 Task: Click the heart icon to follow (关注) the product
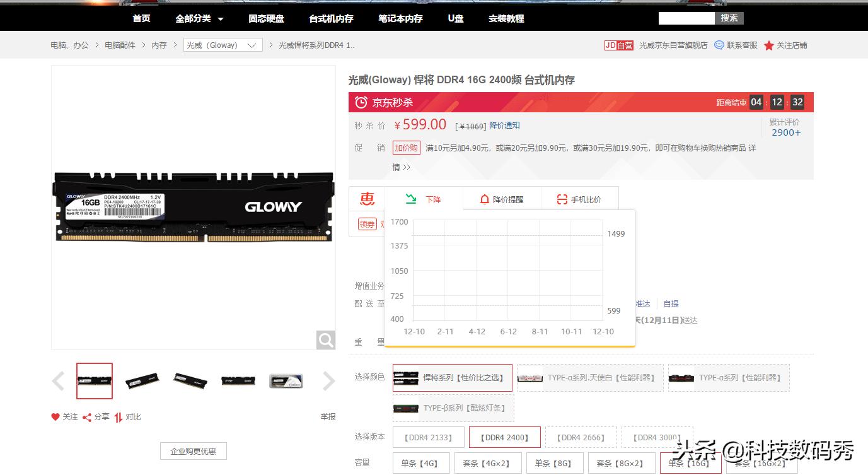[x=55, y=417]
